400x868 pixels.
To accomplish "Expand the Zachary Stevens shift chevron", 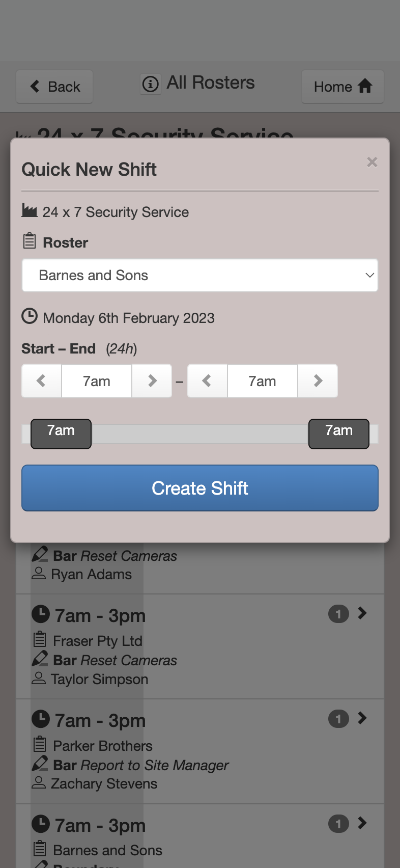I will (x=362, y=718).
